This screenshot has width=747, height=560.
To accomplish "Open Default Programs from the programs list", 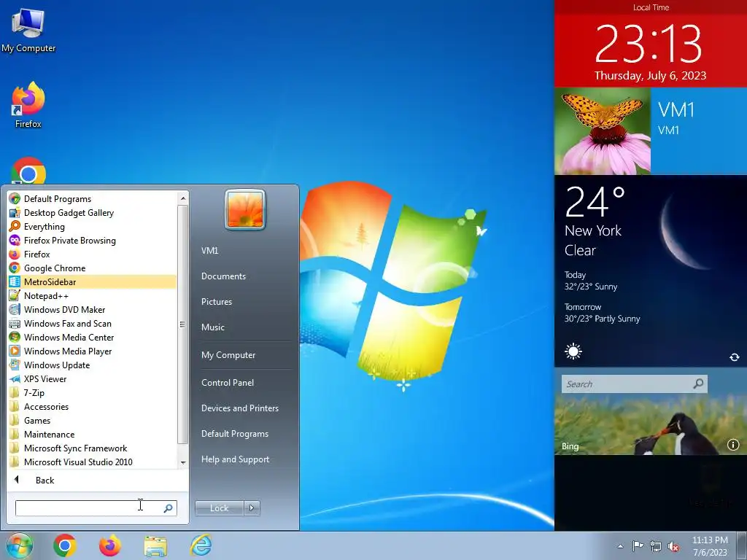I will (x=92, y=198).
